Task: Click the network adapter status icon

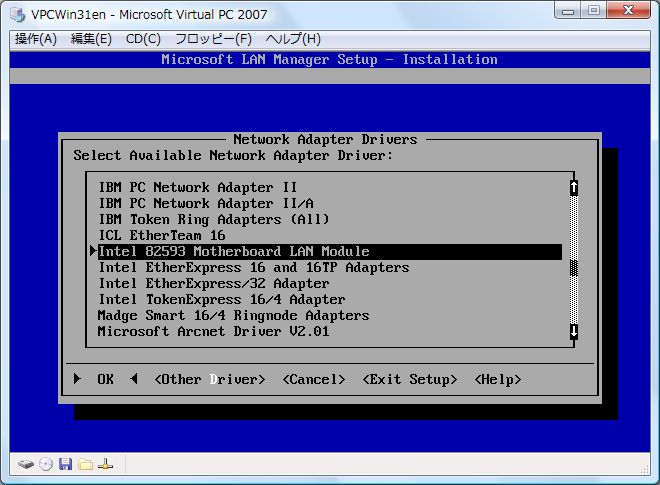Action: (105, 464)
